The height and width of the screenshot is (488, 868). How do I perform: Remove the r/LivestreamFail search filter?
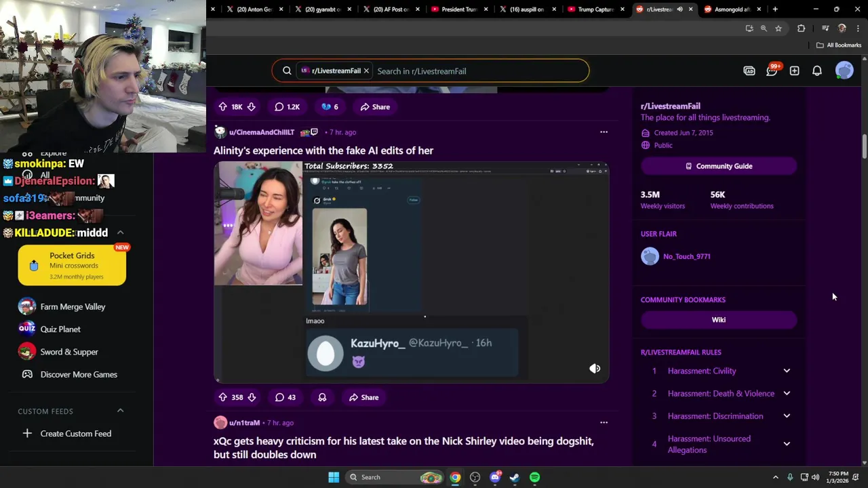[366, 70]
